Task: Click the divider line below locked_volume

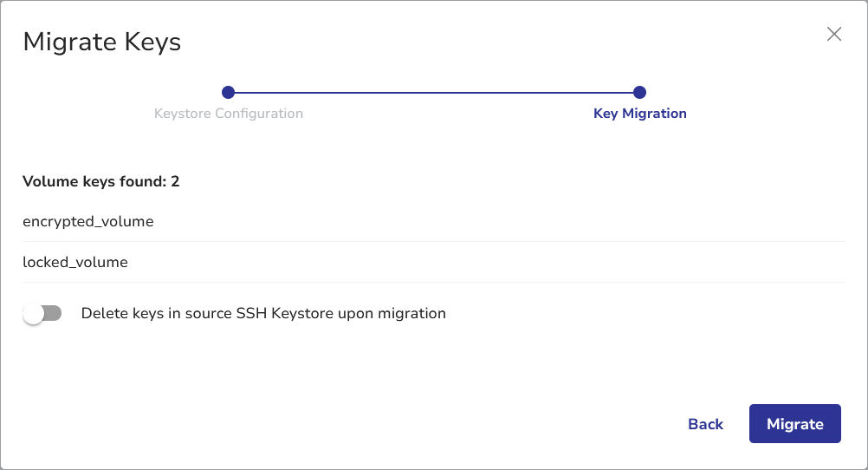Action: pos(433,282)
